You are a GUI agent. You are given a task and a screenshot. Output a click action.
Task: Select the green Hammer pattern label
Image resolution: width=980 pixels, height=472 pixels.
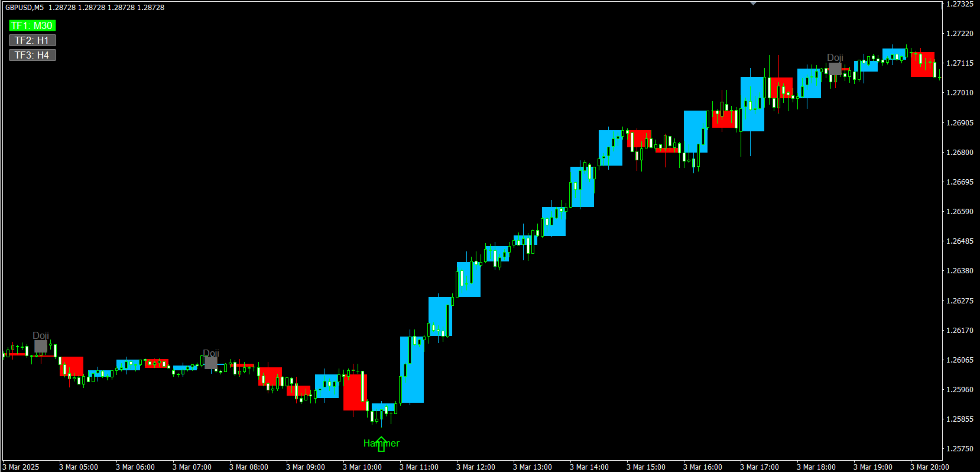[381, 443]
